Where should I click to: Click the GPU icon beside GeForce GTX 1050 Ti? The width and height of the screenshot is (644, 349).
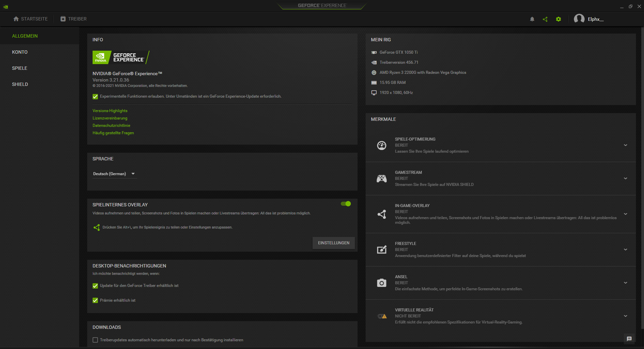[374, 52]
